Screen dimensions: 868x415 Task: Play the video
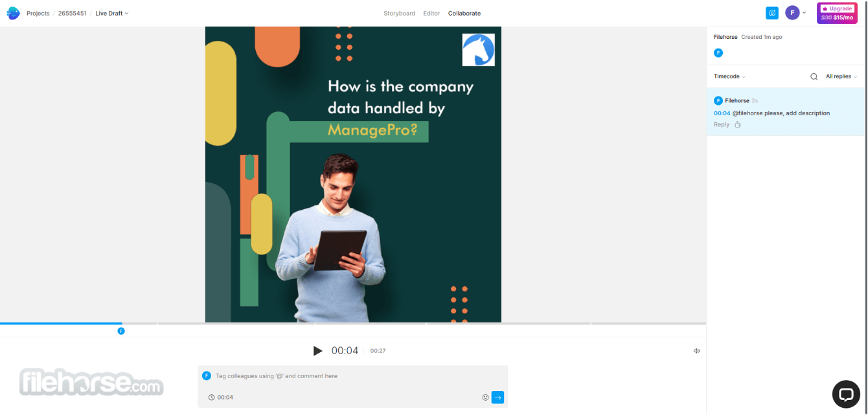[317, 351]
